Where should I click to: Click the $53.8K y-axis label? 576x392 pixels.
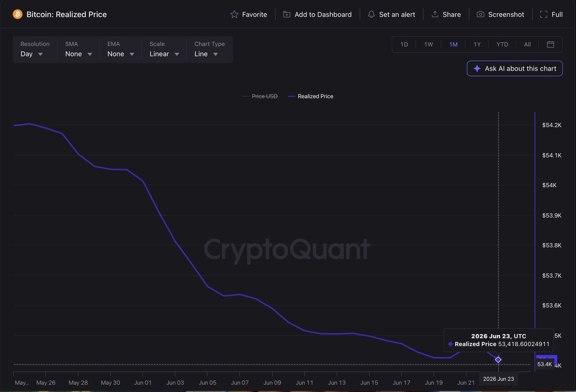[x=552, y=245]
